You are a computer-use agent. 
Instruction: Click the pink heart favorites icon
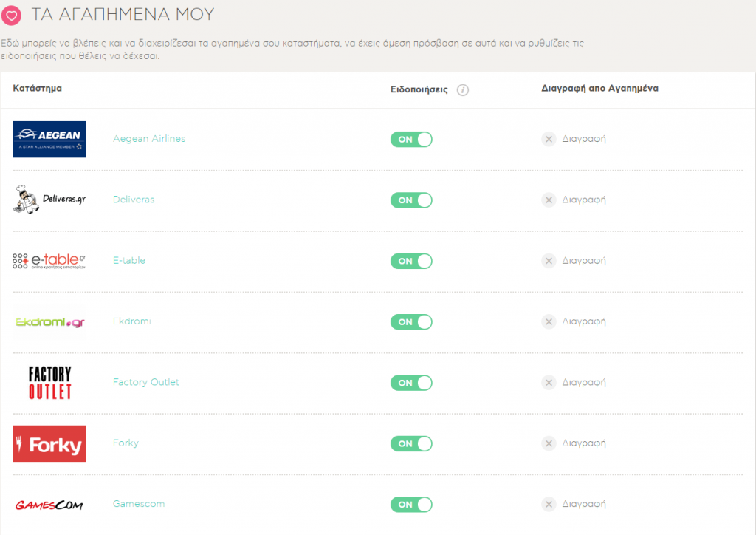tap(11, 16)
